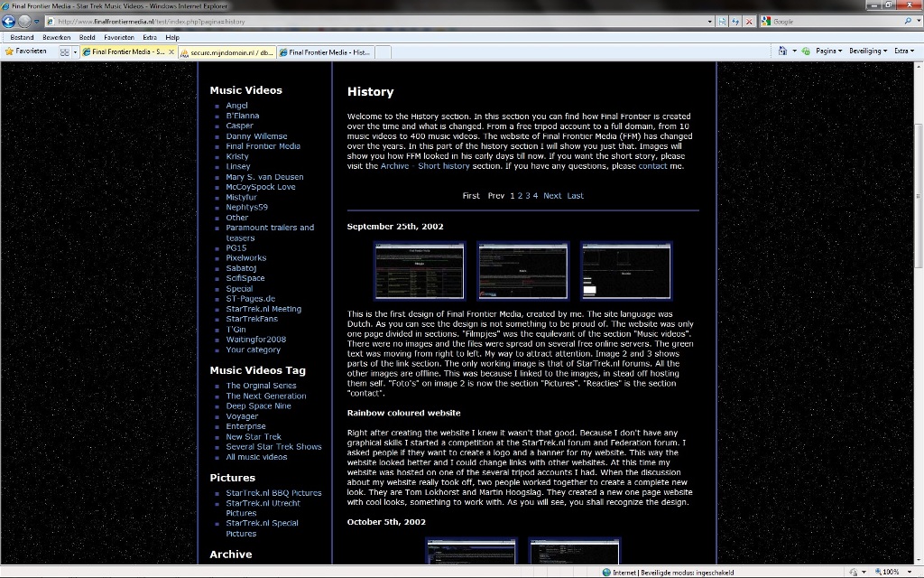Open The Next Generation tag link
924x578 pixels.
[266, 396]
